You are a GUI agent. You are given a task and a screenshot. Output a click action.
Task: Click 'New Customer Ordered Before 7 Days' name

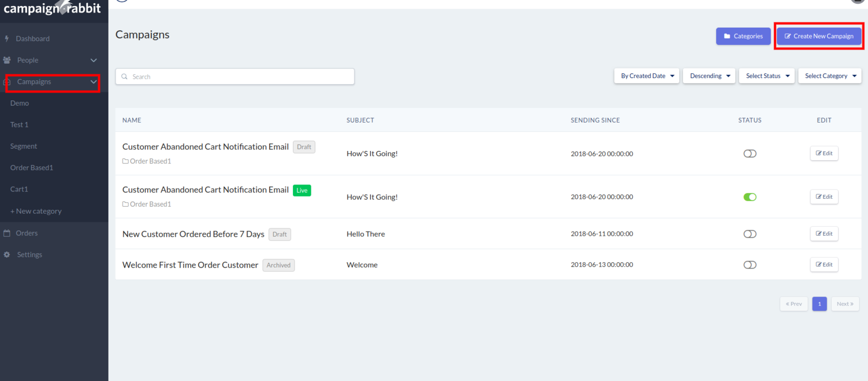tap(193, 234)
